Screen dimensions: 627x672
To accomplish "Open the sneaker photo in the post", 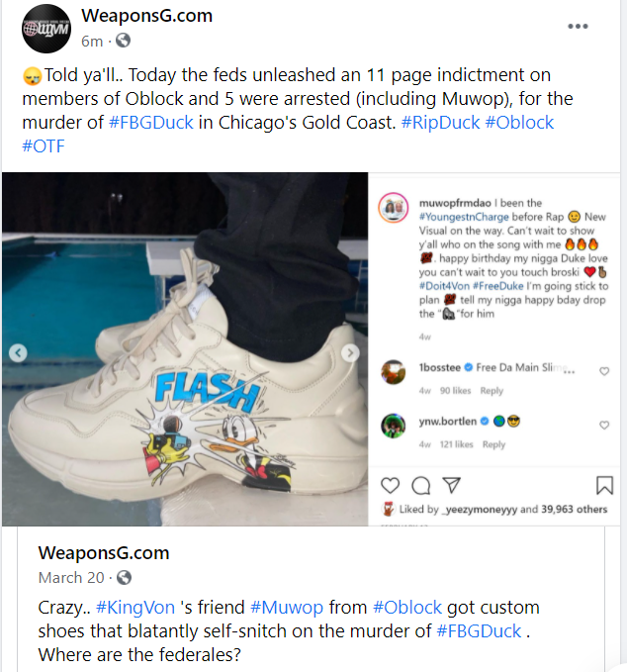I will pyautogui.click(x=185, y=349).
